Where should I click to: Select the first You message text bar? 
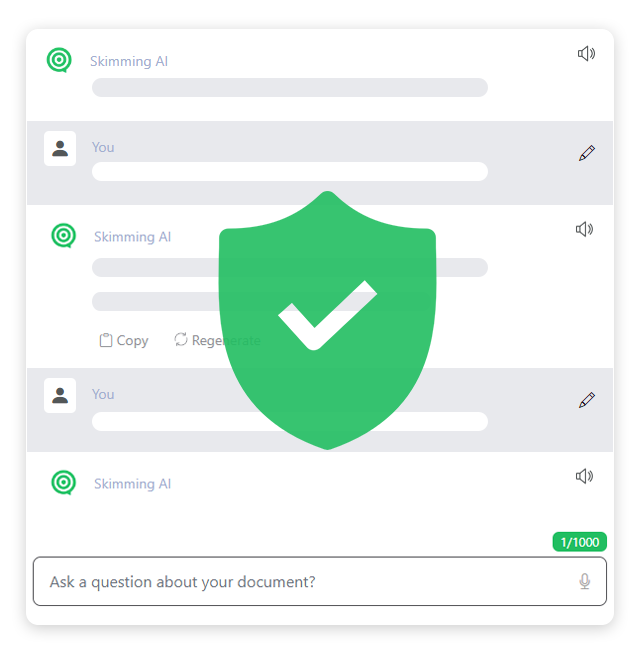289,171
